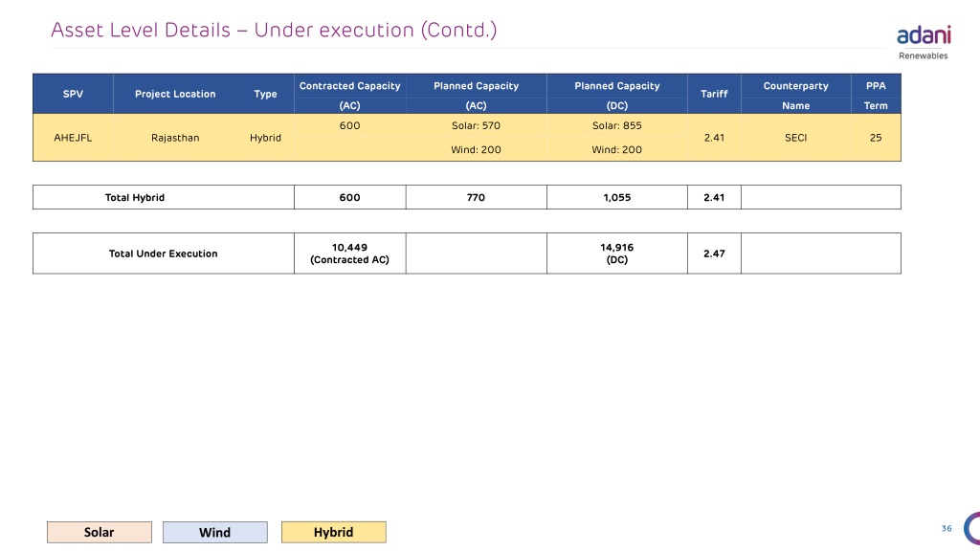Click contracted capacity 600 in AHEJFL row
Viewport: 980px width, 551px height.
pos(350,125)
